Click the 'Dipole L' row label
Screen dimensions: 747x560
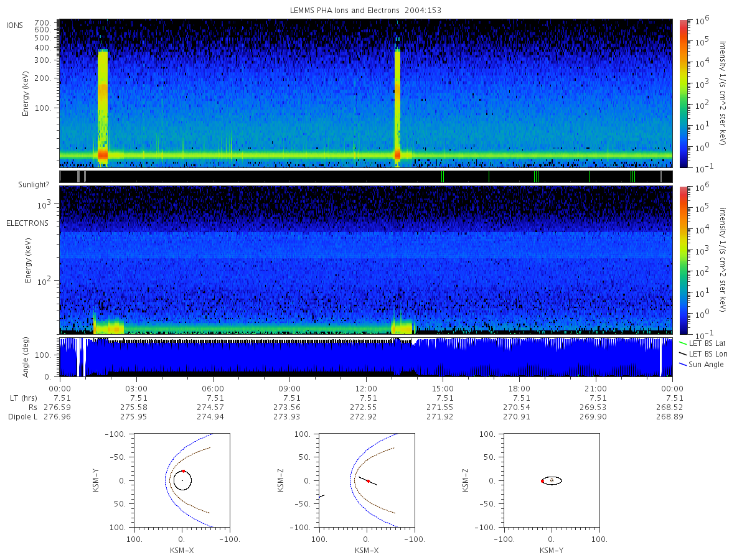click(22, 417)
